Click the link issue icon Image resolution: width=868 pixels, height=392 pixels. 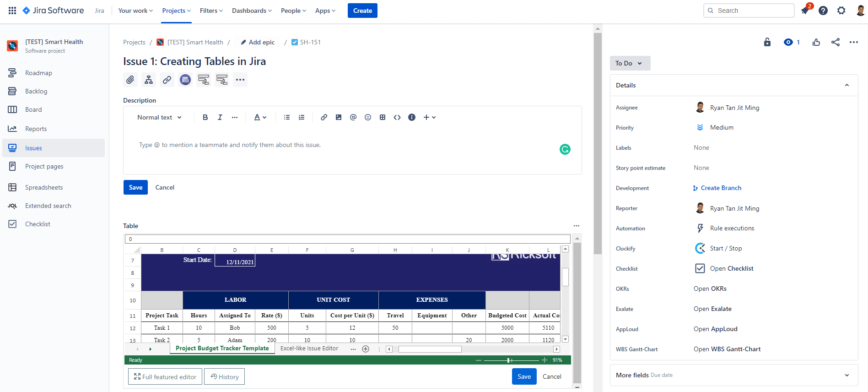coord(167,80)
